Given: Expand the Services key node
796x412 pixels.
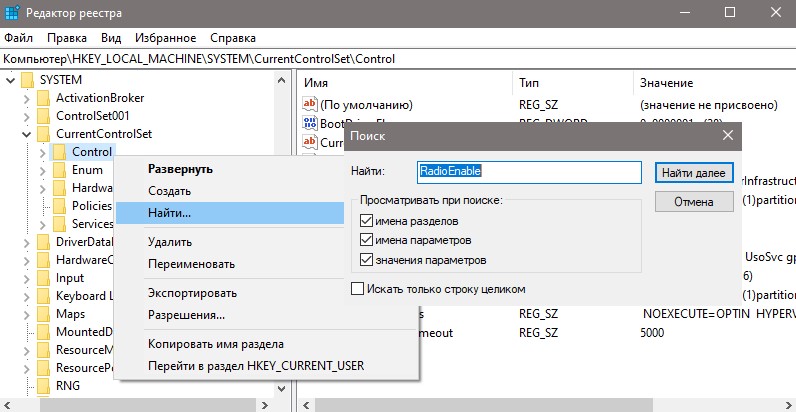Looking at the screenshot, I should point(42,224).
